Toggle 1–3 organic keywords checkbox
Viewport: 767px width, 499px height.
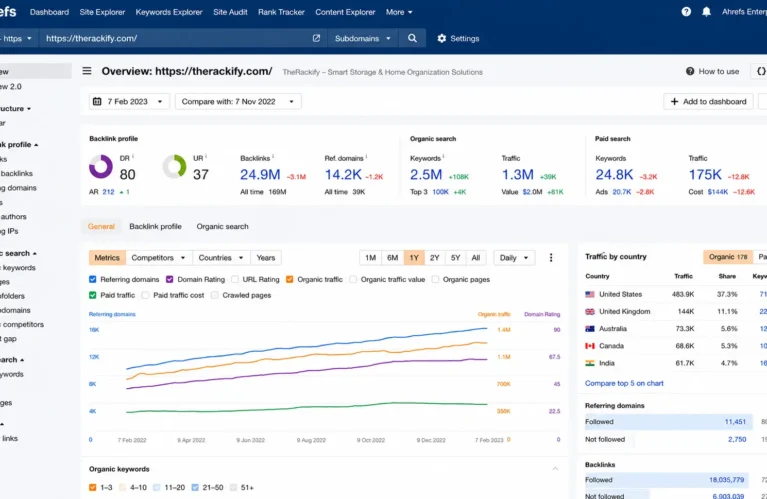tap(92, 487)
